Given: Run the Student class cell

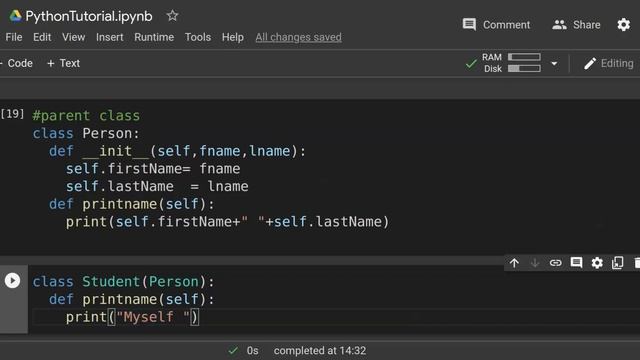Looking at the screenshot, I should pyautogui.click(x=12, y=280).
